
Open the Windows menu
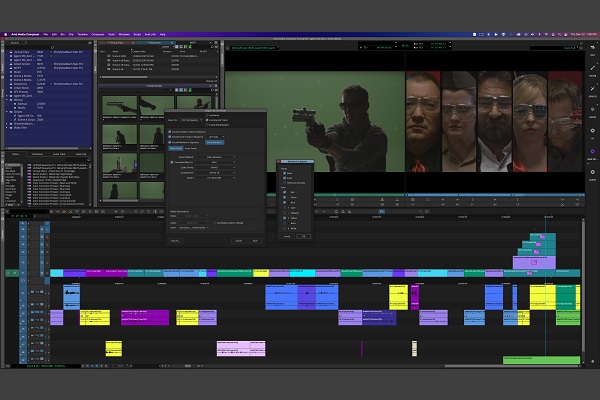coord(124,34)
